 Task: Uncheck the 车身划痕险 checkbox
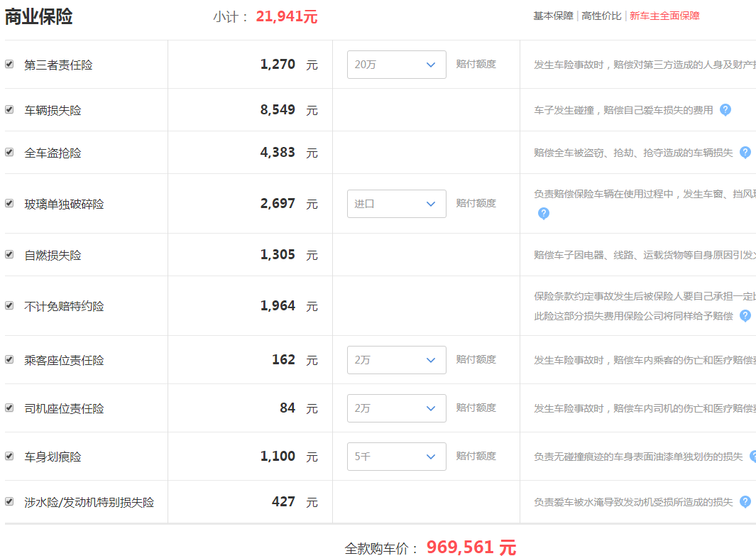coord(9,456)
